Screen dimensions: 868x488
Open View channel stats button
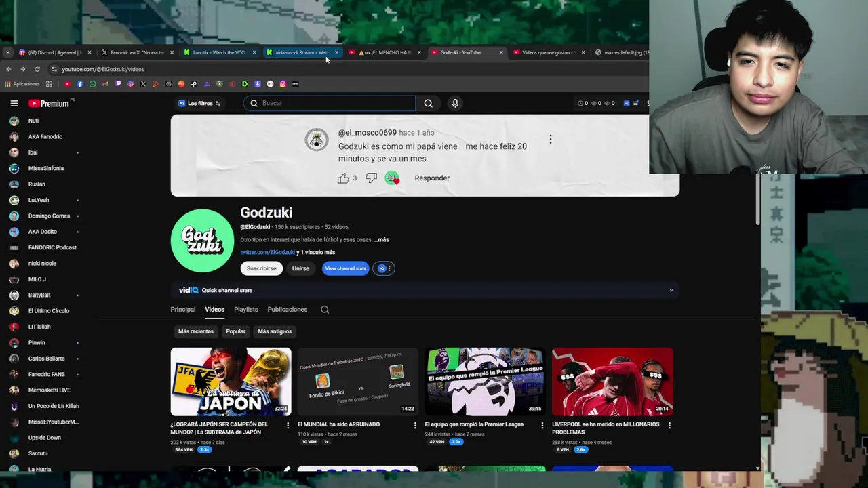pyautogui.click(x=345, y=268)
